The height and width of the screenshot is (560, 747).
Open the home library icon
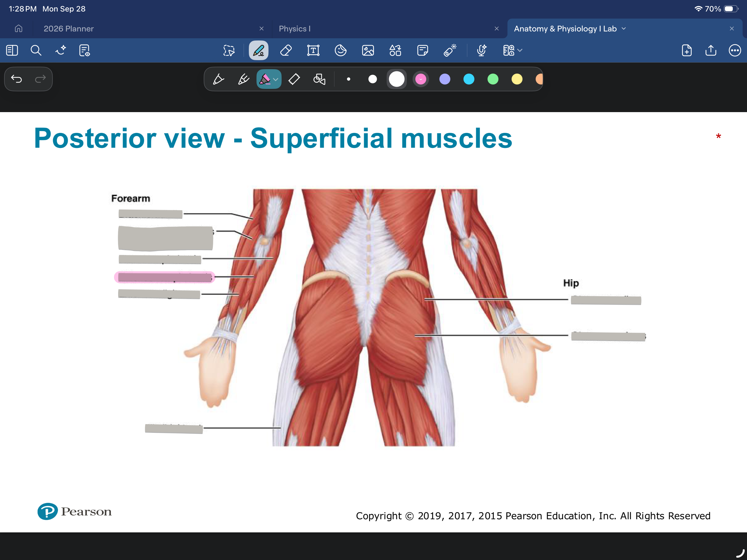pyautogui.click(x=19, y=29)
